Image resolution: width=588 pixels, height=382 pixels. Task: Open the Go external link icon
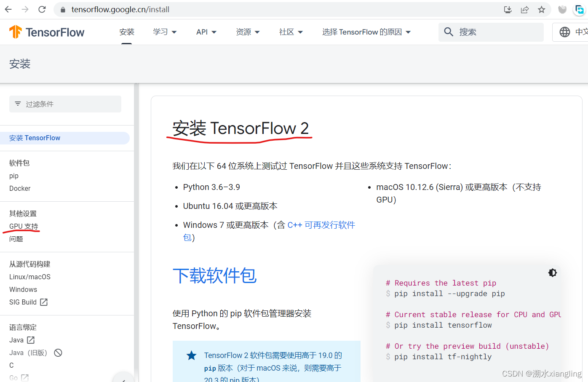click(25, 378)
